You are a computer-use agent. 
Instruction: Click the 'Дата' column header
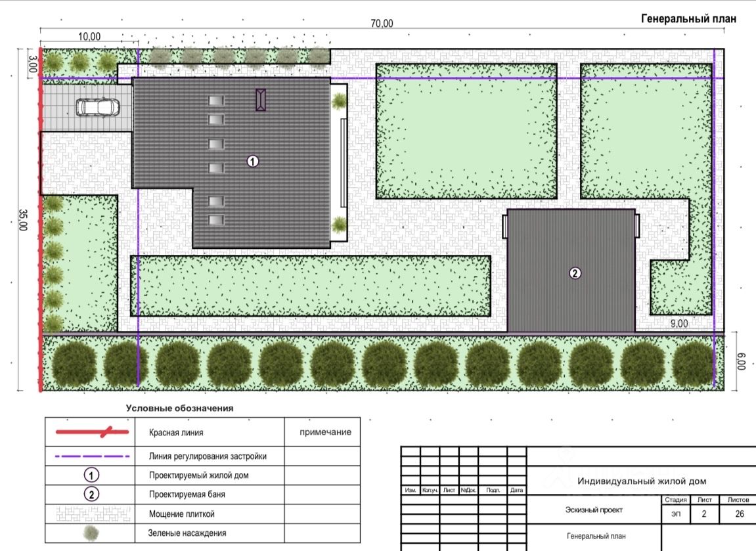pos(516,490)
